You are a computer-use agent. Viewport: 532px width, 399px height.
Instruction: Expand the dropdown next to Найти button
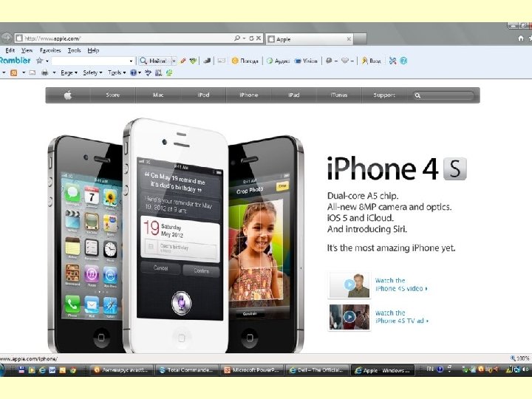(x=174, y=61)
